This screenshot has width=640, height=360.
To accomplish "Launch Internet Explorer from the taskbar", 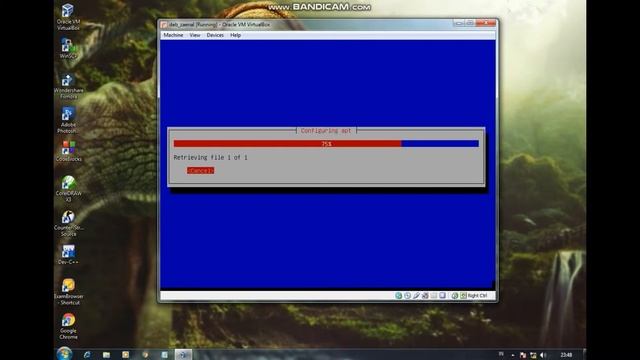I will click(87, 355).
